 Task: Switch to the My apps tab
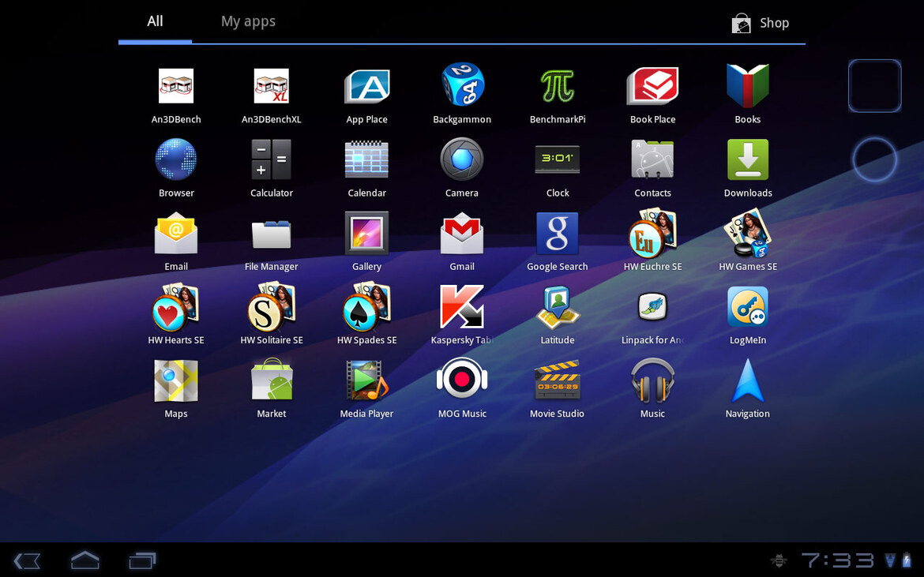[248, 22]
